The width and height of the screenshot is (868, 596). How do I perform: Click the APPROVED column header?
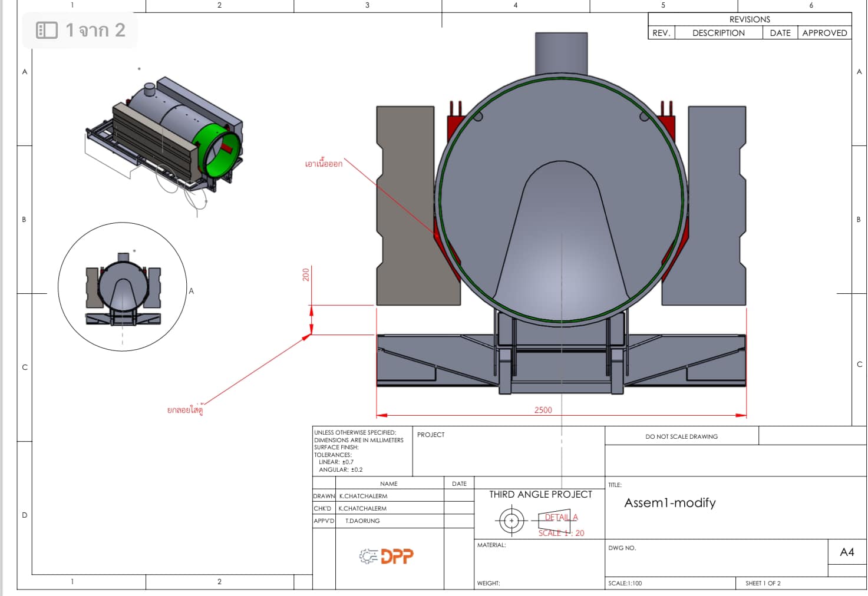tap(824, 33)
